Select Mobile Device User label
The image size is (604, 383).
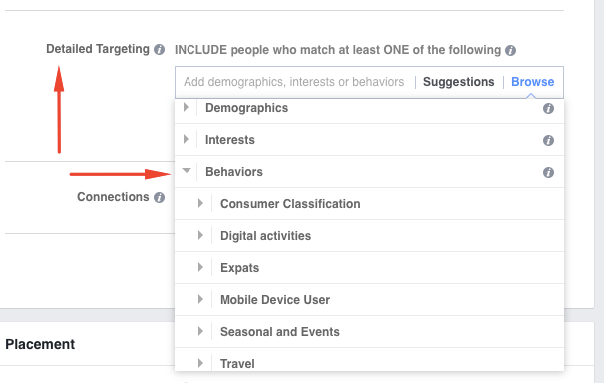point(275,300)
